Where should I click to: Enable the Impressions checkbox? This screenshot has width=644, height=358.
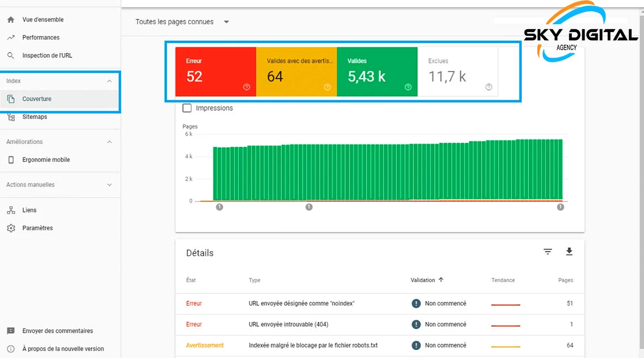pos(187,109)
